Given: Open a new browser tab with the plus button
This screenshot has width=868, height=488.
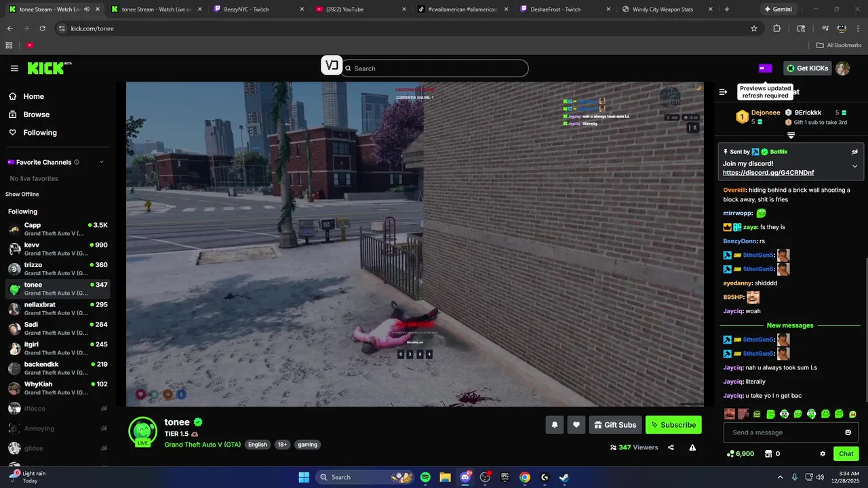Looking at the screenshot, I should tap(727, 9).
